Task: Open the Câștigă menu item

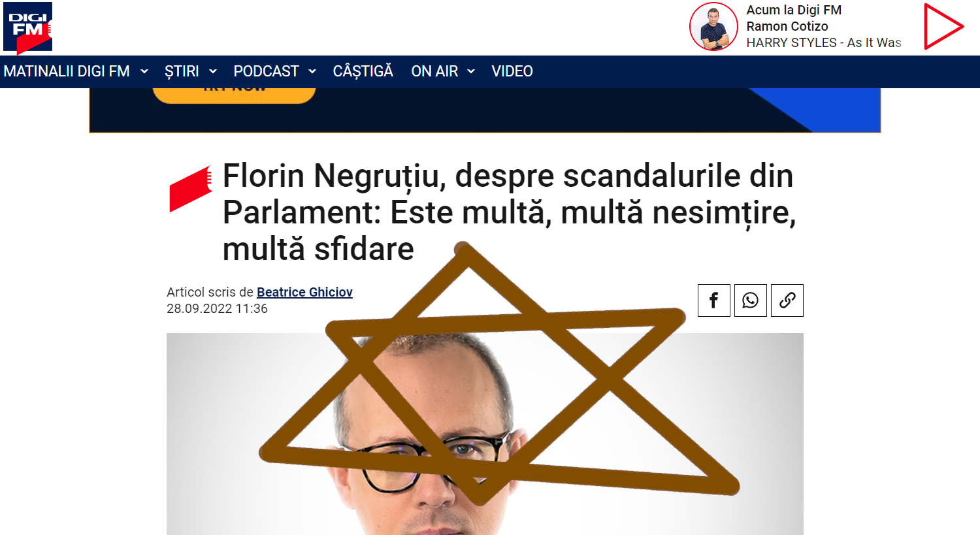Action: (363, 71)
